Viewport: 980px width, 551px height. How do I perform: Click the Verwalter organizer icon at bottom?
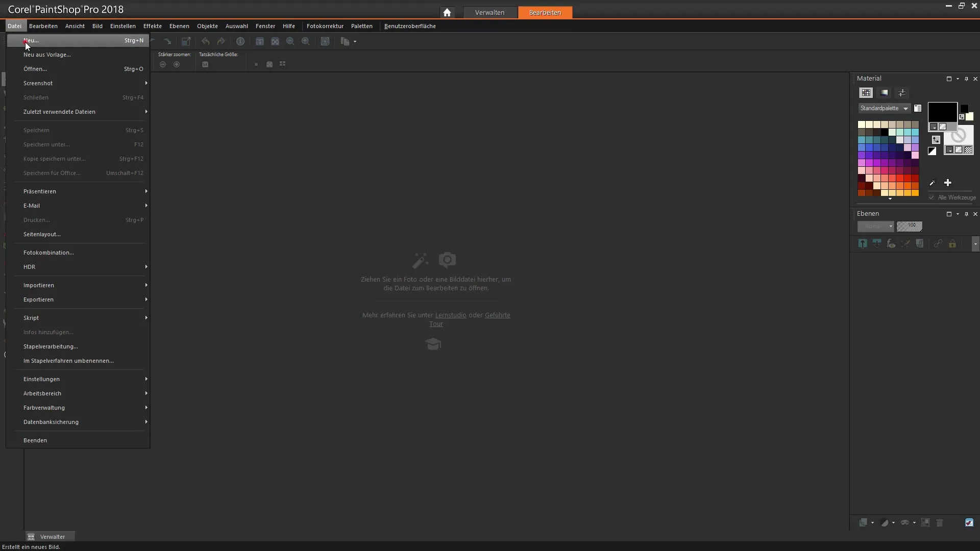pyautogui.click(x=31, y=537)
